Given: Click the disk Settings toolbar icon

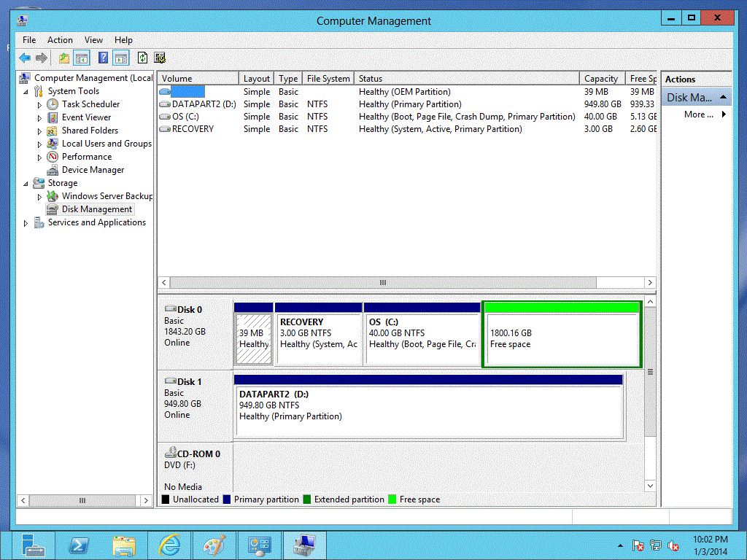Looking at the screenshot, I should [x=160, y=58].
